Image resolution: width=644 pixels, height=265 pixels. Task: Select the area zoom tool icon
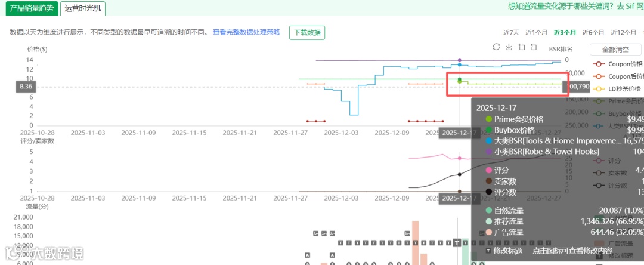tap(522, 47)
